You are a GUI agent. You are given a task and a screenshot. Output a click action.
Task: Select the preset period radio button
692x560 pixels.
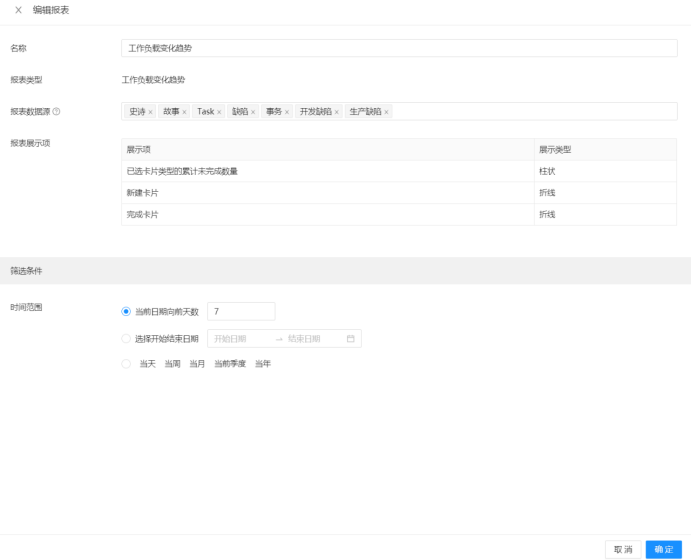pyautogui.click(x=126, y=364)
